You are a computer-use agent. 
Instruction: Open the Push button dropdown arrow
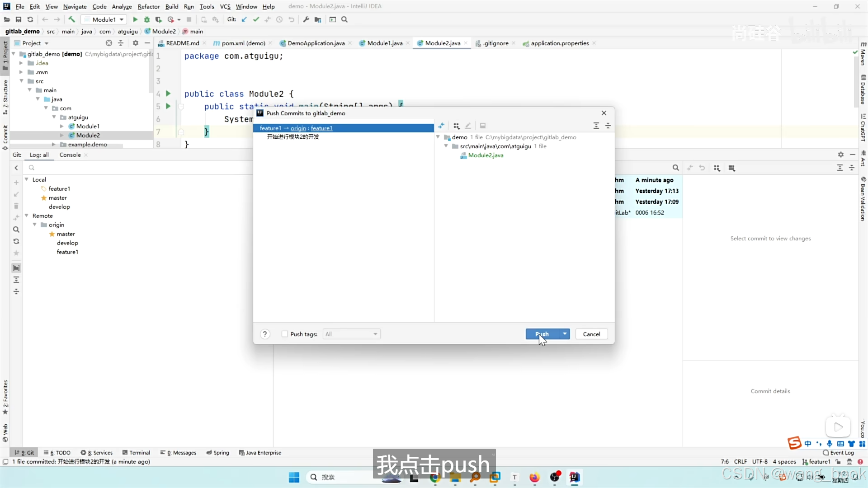[x=565, y=334]
